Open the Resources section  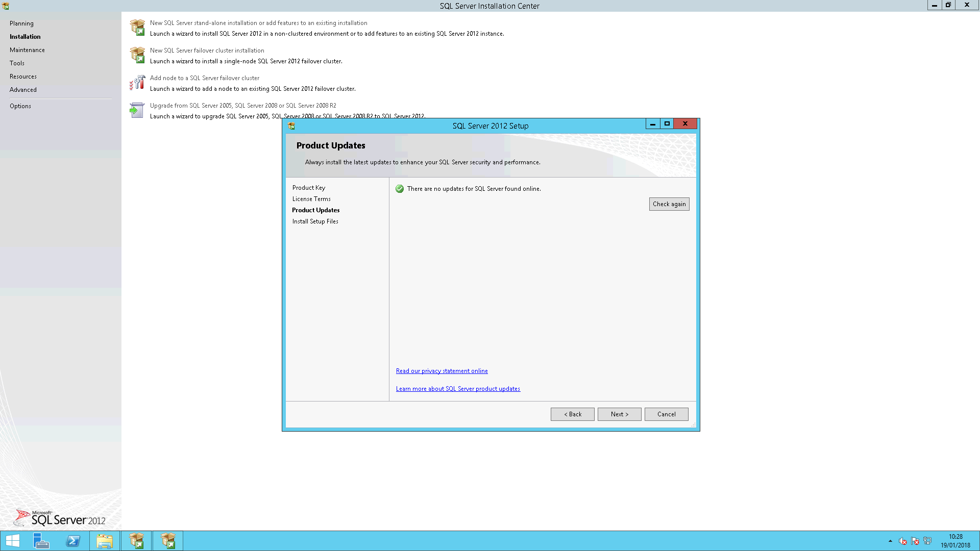tap(23, 77)
